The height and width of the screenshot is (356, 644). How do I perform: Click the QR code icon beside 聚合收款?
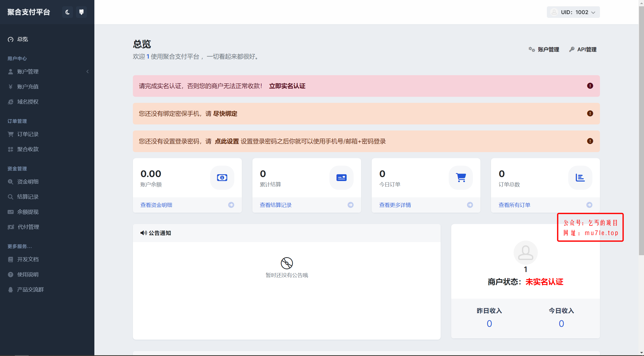pyautogui.click(x=10, y=149)
